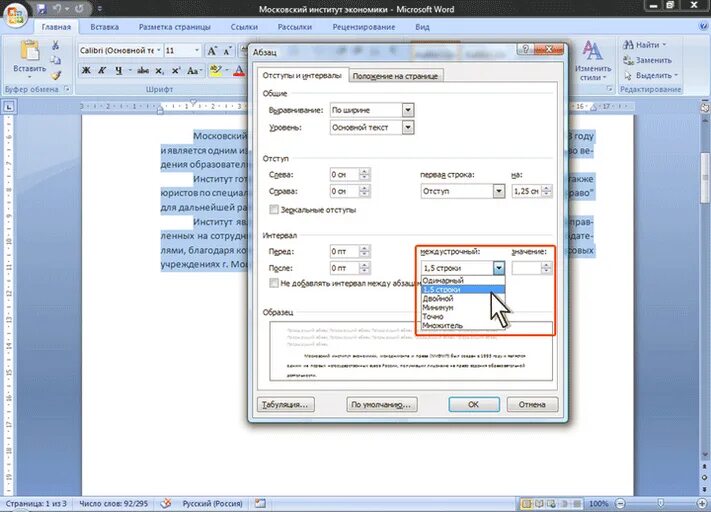The height and width of the screenshot is (512, 711).
Task: Select Минимум line spacing
Action: pos(463,307)
